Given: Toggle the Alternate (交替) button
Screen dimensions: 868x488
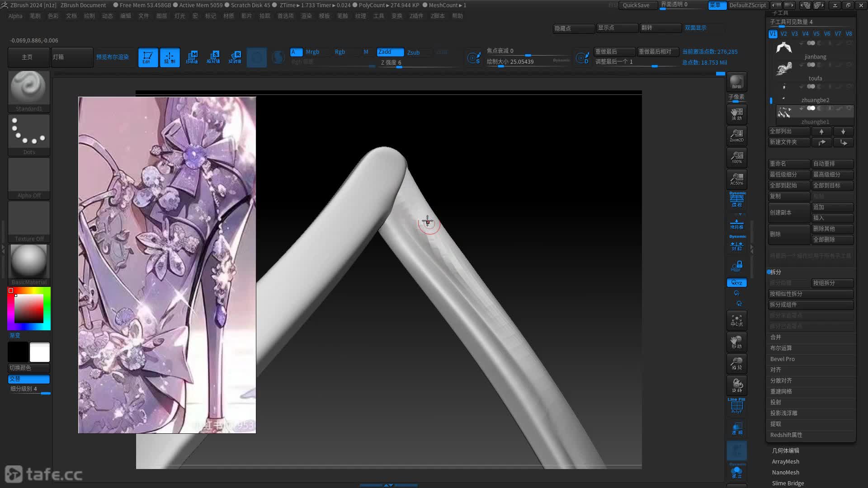Looking at the screenshot, I should [x=29, y=379].
